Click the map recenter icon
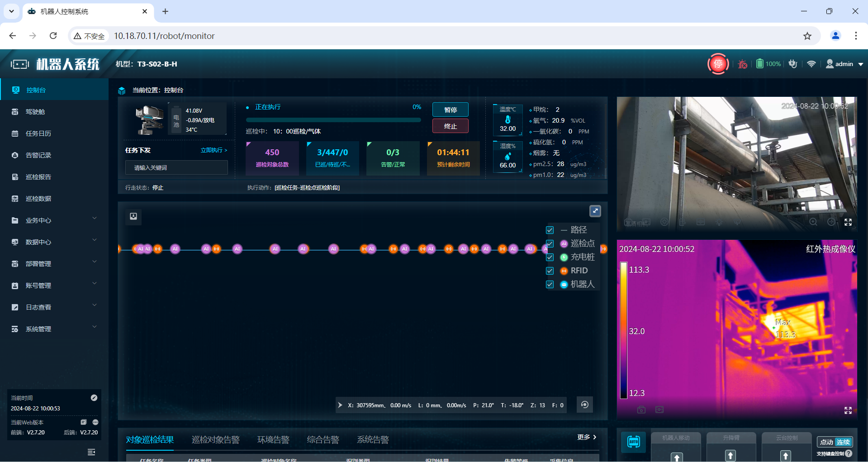The width and height of the screenshot is (868, 462). point(584,405)
